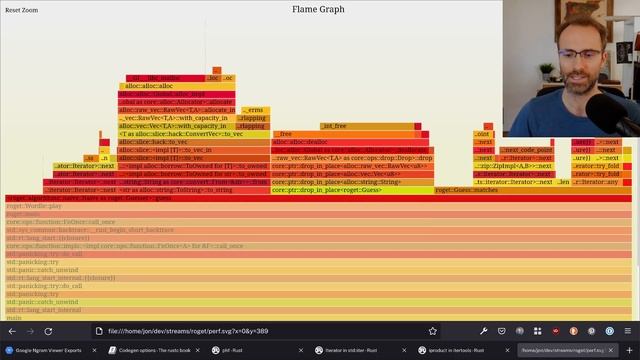The image size is (640, 360).
Task: Switch to the phf - Rust tab
Action: 257,350
